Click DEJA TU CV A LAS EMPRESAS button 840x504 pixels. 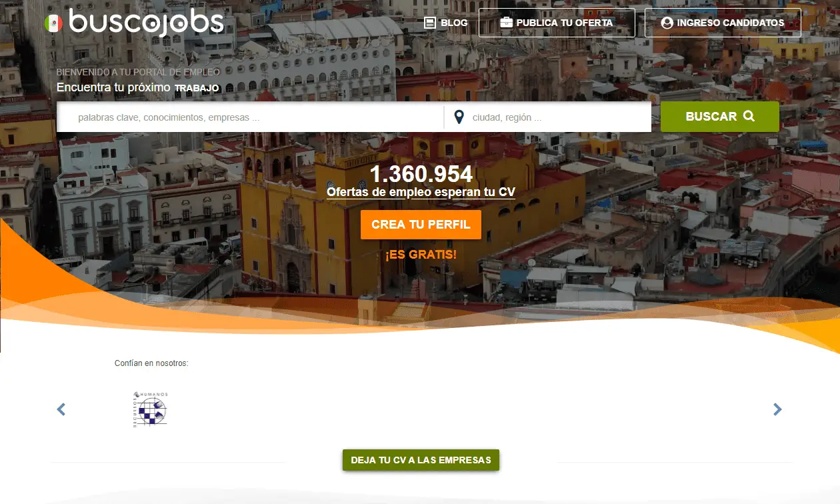pyautogui.click(x=421, y=460)
